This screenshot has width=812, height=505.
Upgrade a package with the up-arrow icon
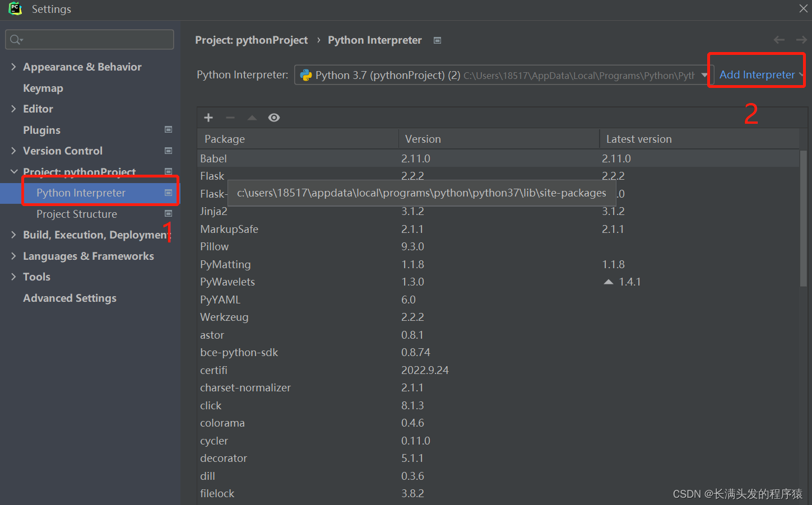tap(251, 118)
